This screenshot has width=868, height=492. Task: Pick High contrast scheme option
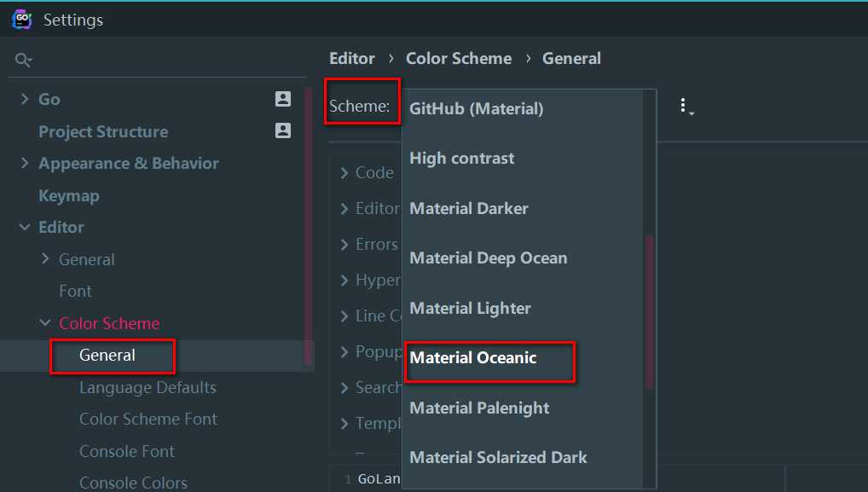coord(461,159)
